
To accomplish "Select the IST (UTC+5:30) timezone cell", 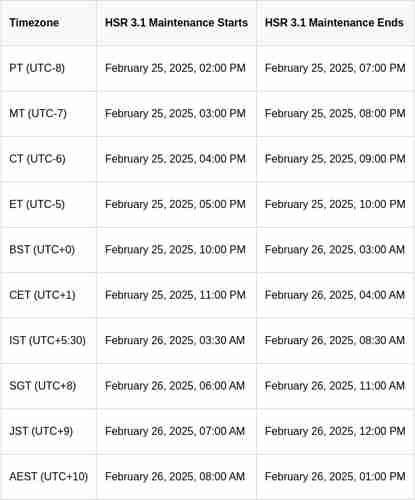I will (47, 340).
